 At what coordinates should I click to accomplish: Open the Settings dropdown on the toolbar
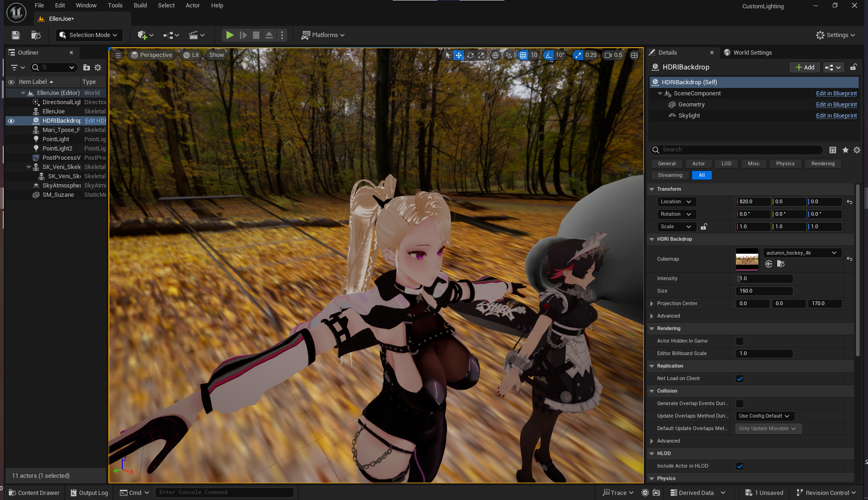(x=836, y=35)
